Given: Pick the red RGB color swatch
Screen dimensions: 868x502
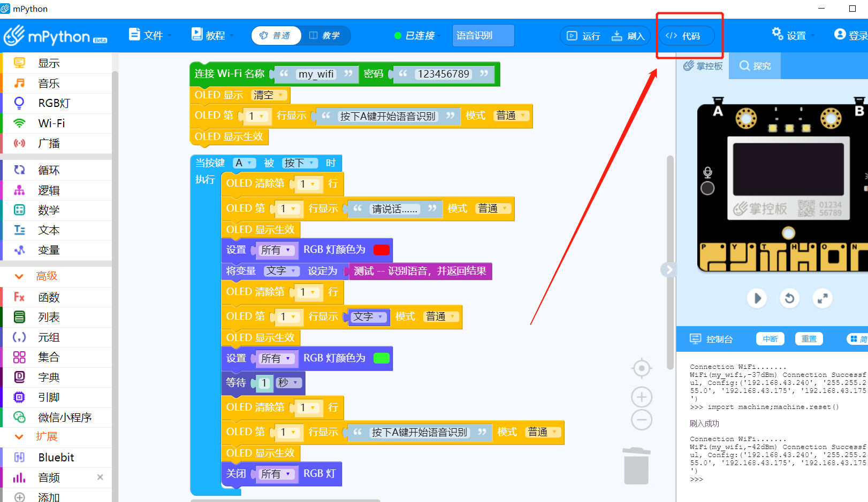Looking at the screenshot, I should [381, 250].
